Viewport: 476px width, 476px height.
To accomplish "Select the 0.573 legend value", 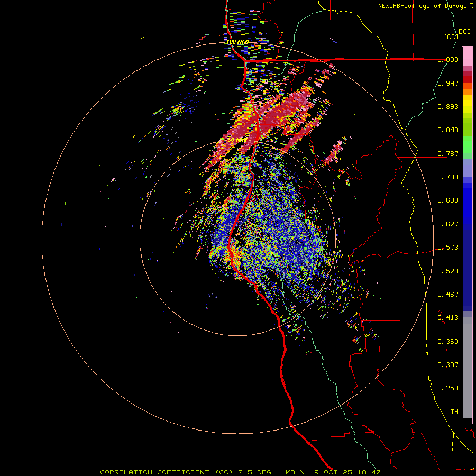I will (x=448, y=248).
